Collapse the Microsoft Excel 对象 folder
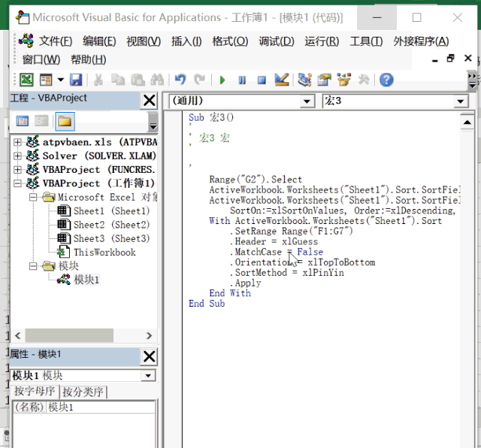 (x=33, y=197)
